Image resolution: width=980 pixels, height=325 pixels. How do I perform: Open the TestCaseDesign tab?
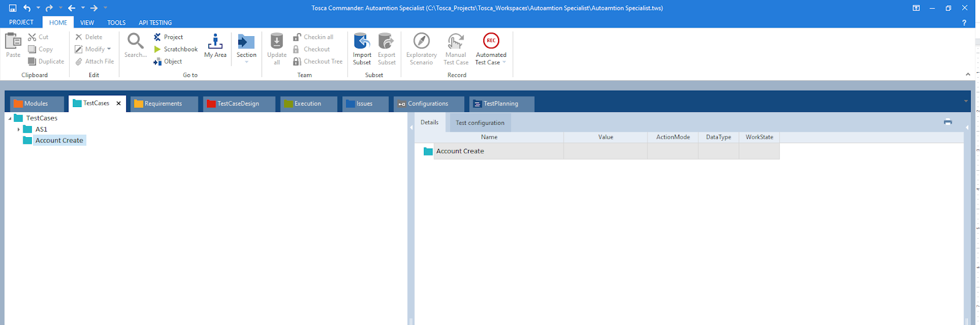tap(239, 103)
